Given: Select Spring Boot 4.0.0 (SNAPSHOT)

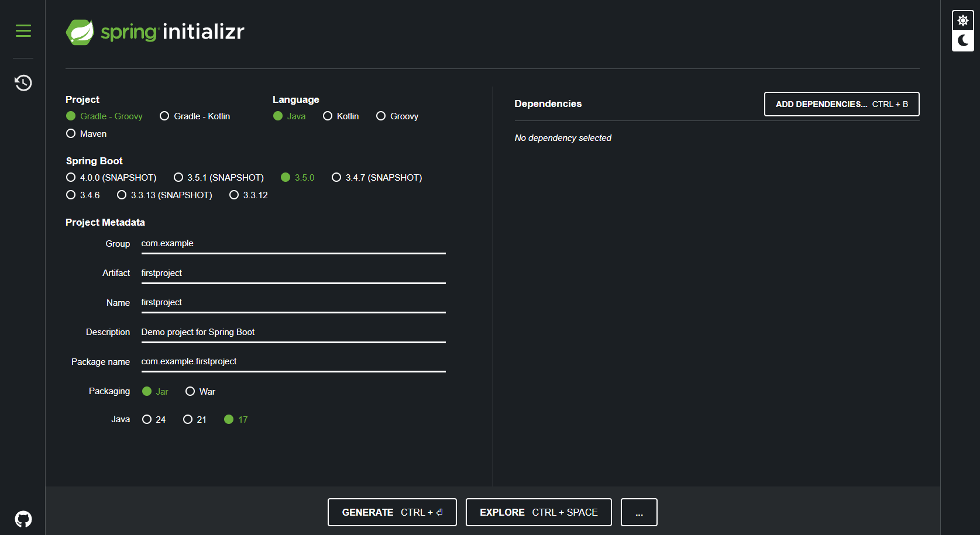Looking at the screenshot, I should [111, 178].
